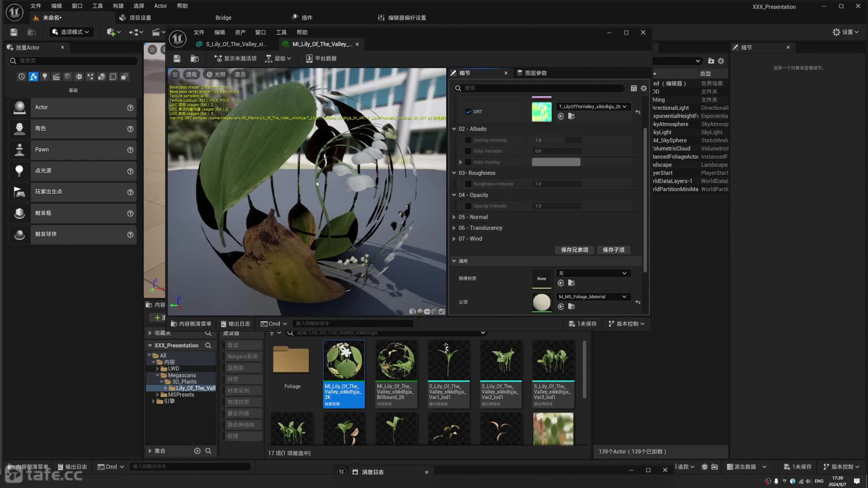Click the 静态网格体 filter
The width and height of the screenshot is (868, 488).
[242, 425]
